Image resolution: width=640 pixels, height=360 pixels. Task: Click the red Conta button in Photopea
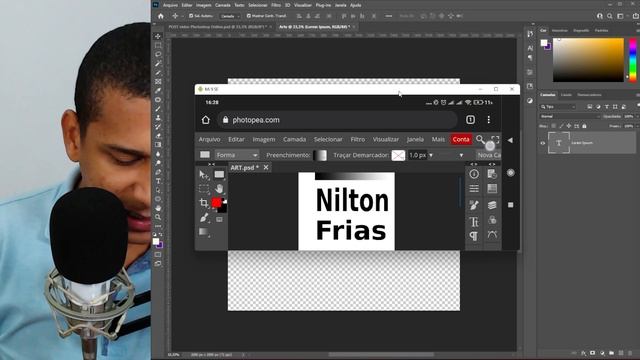point(461,139)
